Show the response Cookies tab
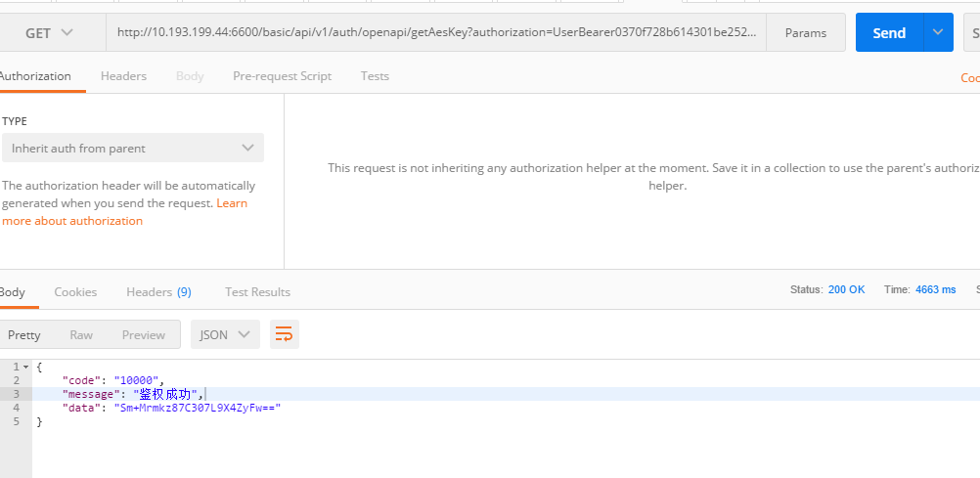The width and height of the screenshot is (980, 478). pyautogui.click(x=75, y=291)
